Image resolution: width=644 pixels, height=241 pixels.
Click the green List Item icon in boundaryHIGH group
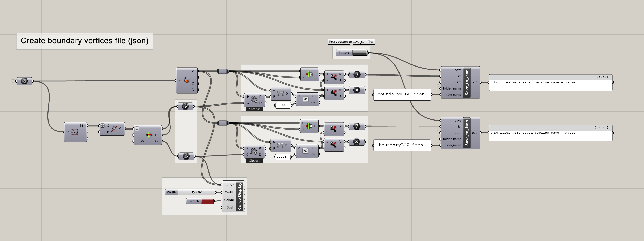click(309, 74)
